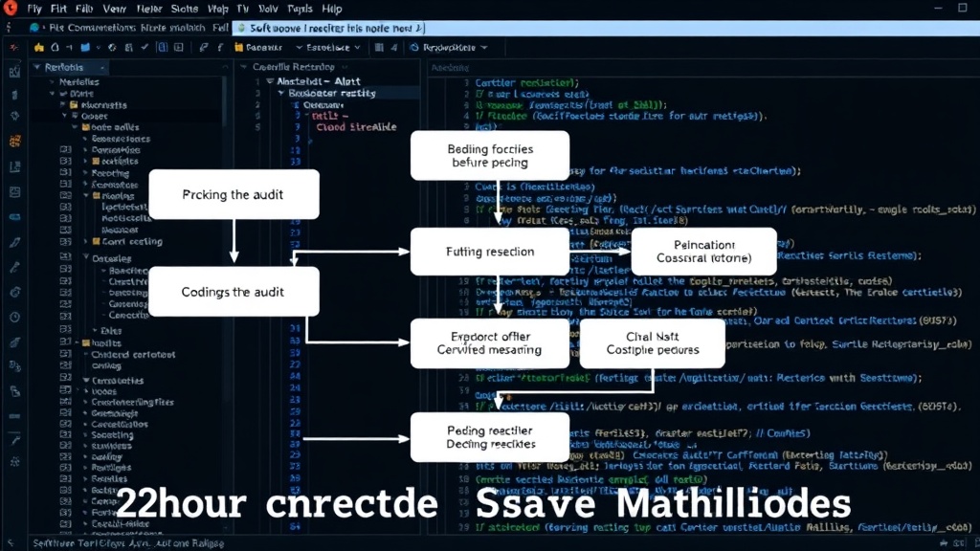The height and width of the screenshot is (551, 980).
Task: Click the red app logo in title bar
Action: (x=10, y=8)
